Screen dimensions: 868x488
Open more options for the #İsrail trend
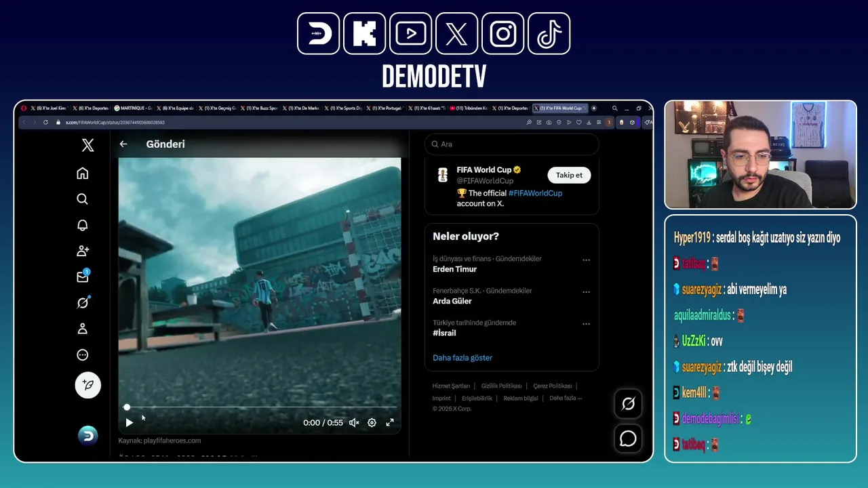click(586, 324)
